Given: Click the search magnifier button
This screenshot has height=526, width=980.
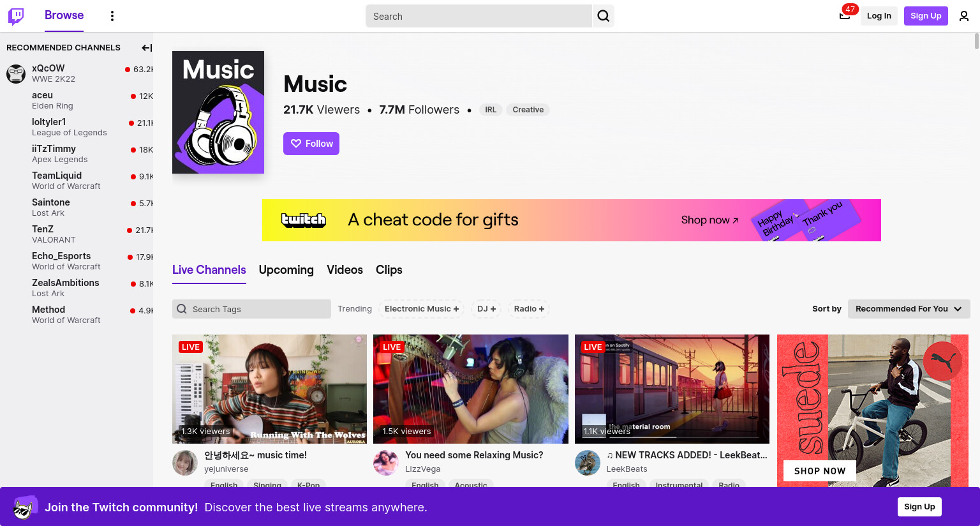Looking at the screenshot, I should point(604,16).
